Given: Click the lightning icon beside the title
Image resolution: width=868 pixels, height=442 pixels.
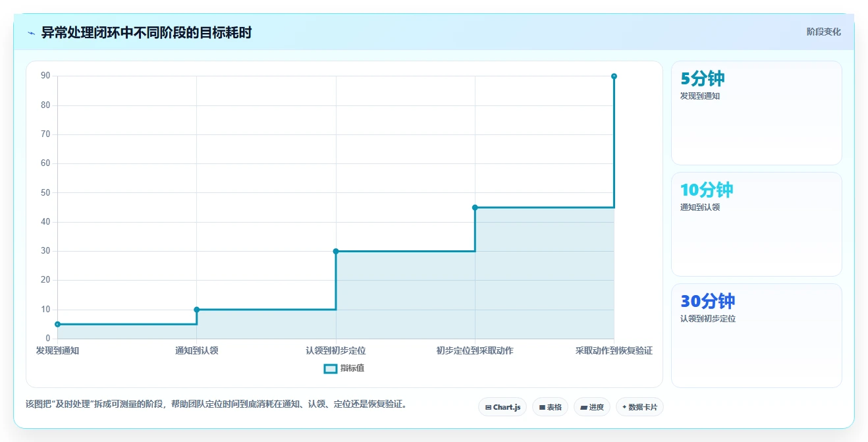Looking at the screenshot, I should pos(31,33).
